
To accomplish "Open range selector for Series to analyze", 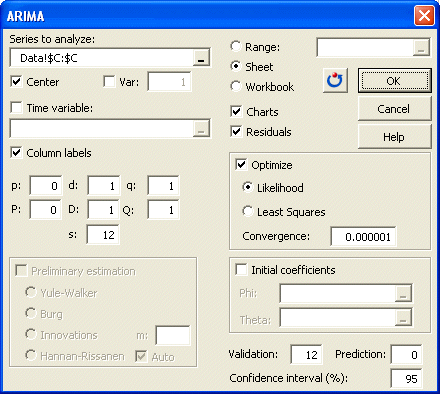I will (201, 58).
